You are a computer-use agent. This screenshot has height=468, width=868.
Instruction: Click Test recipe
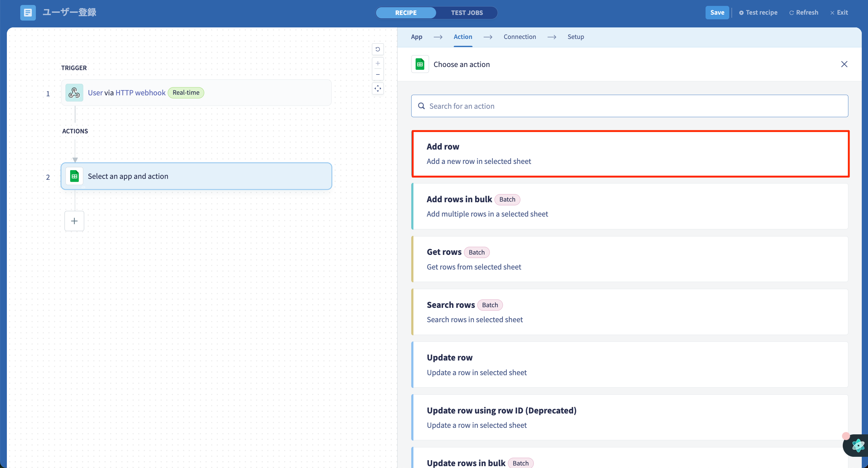pyautogui.click(x=758, y=13)
